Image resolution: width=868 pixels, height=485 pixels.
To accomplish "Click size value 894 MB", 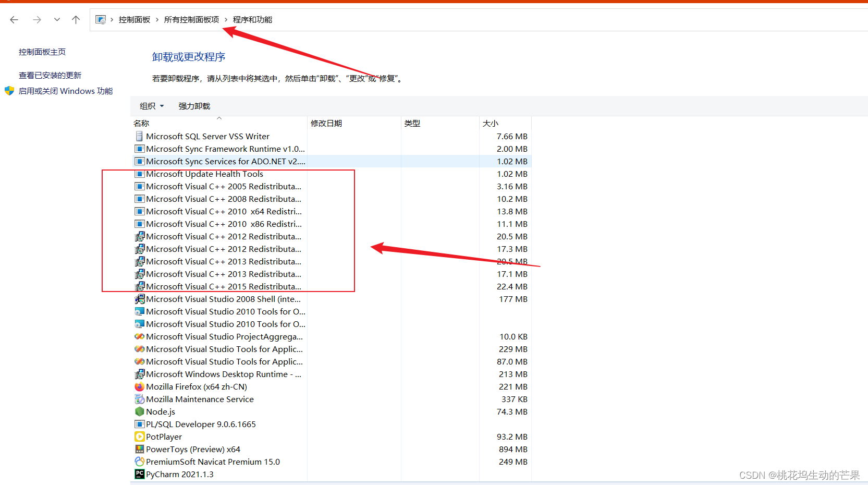I will point(513,449).
